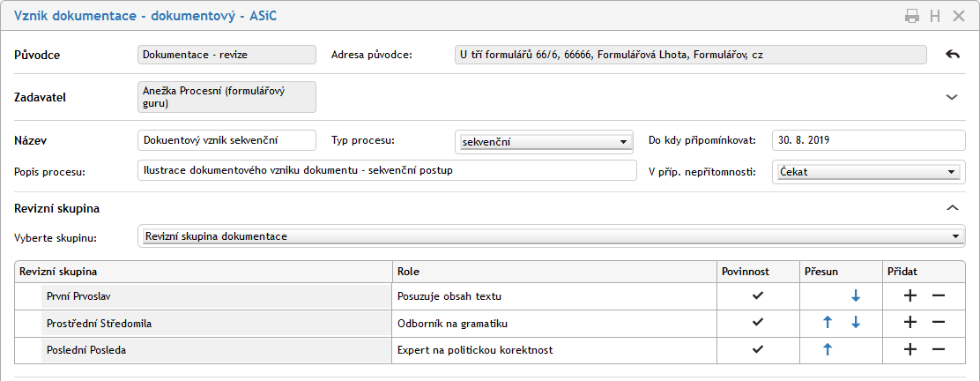Click the H icon in title bar
The height and width of the screenshot is (381, 980).
click(935, 16)
